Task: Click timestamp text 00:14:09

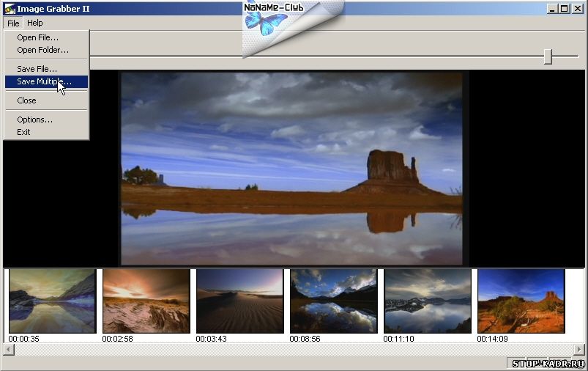Action: [492, 339]
